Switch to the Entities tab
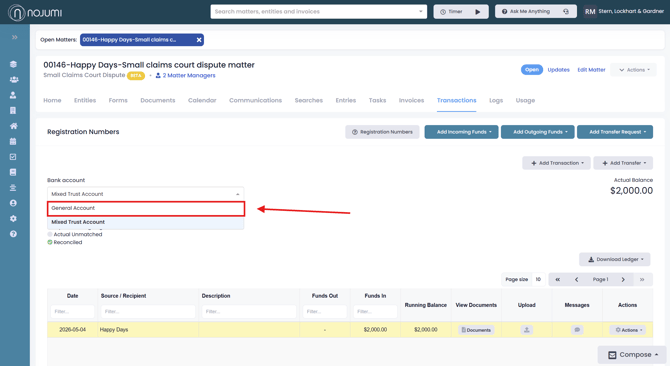 85,100
